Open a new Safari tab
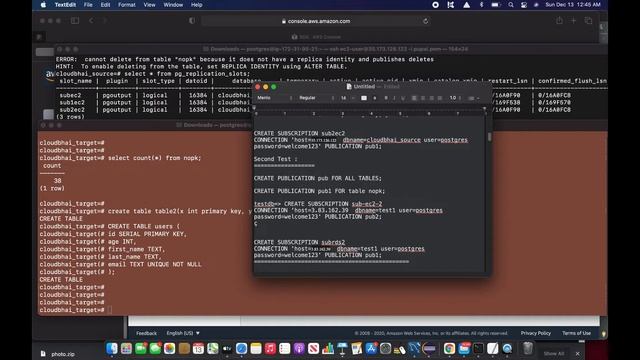 pos(573,20)
